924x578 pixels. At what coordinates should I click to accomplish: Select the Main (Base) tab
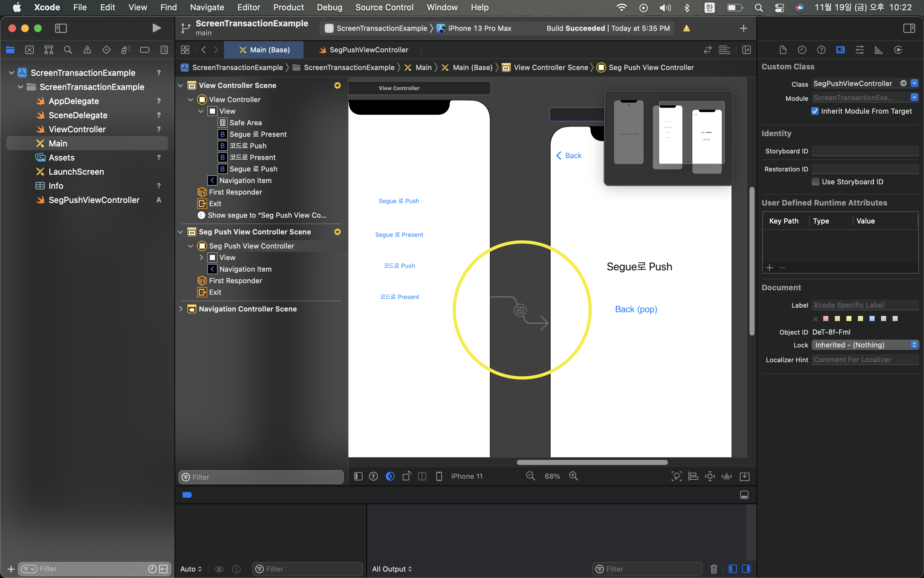pos(264,50)
